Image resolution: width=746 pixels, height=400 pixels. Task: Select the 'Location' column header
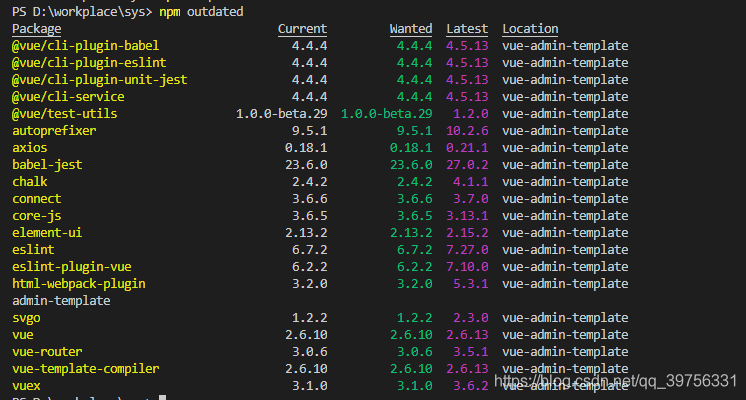point(530,29)
